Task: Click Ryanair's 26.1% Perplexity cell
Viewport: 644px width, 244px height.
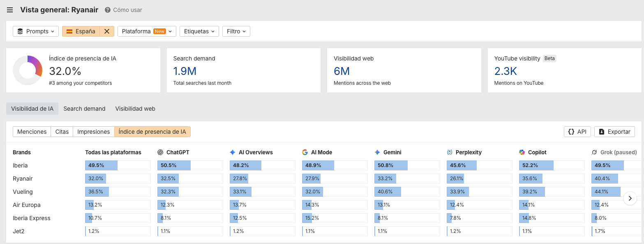Action: point(480,179)
